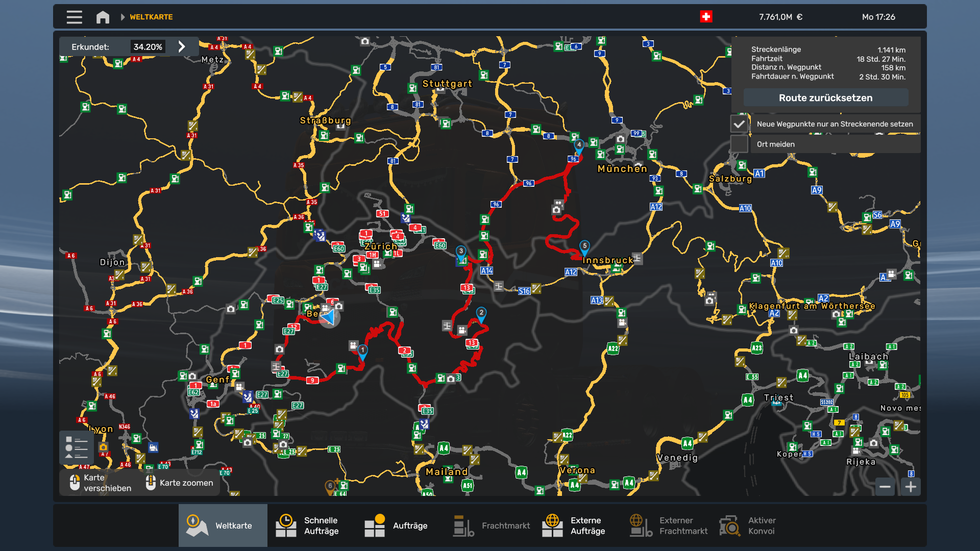
Task: Click the A13 highway sign
Action: point(597,300)
